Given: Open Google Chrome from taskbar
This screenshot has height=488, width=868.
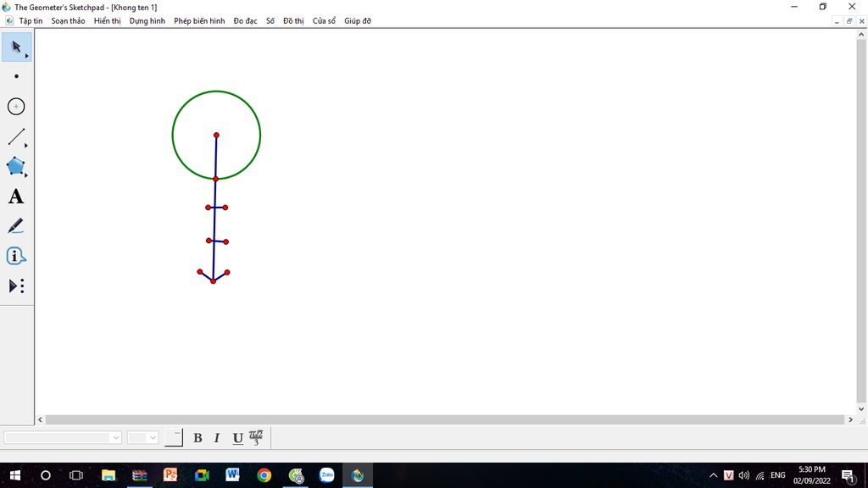Looking at the screenshot, I should coord(264,475).
